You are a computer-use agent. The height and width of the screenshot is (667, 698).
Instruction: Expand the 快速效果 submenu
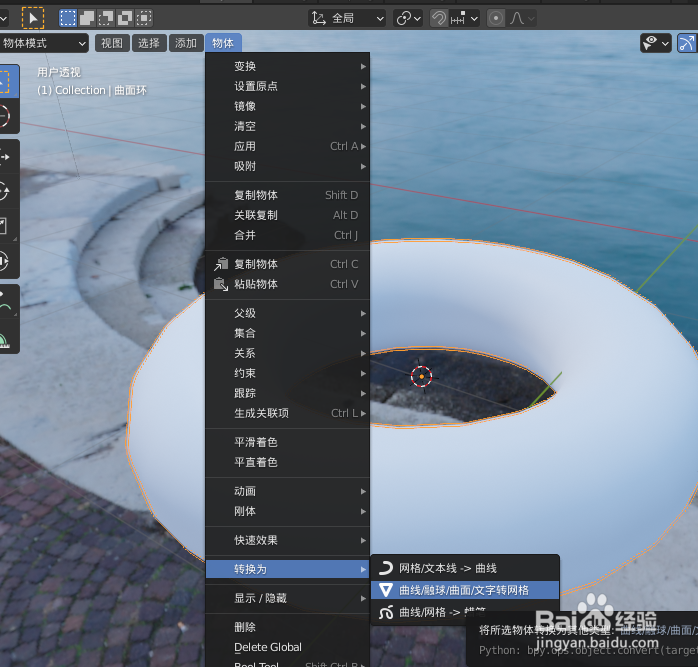click(x=288, y=540)
